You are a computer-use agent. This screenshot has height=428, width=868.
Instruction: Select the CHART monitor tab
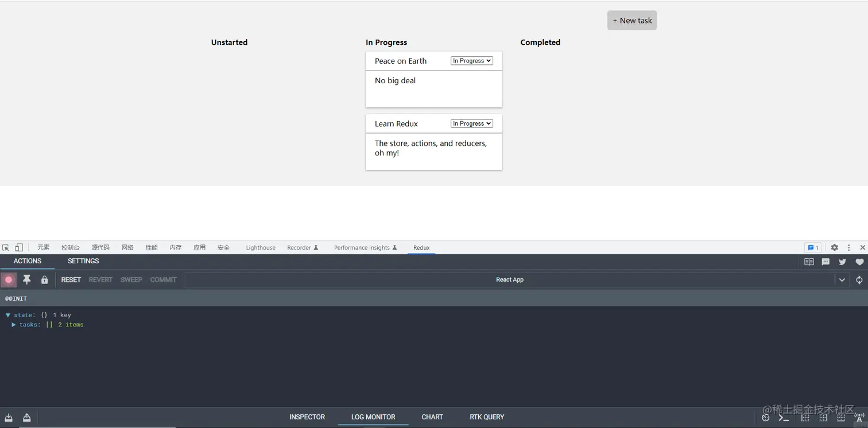432,417
